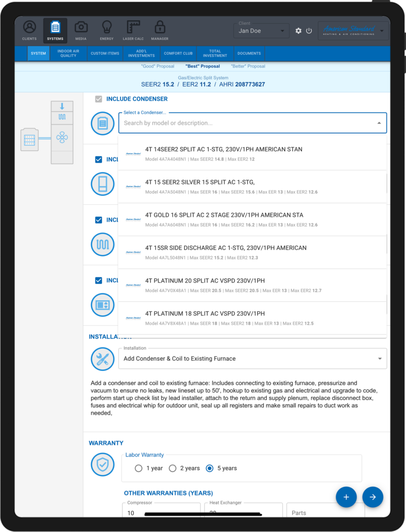Click the Parts warranty years field
Screen dimensions: 406x532
(x=325, y=510)
